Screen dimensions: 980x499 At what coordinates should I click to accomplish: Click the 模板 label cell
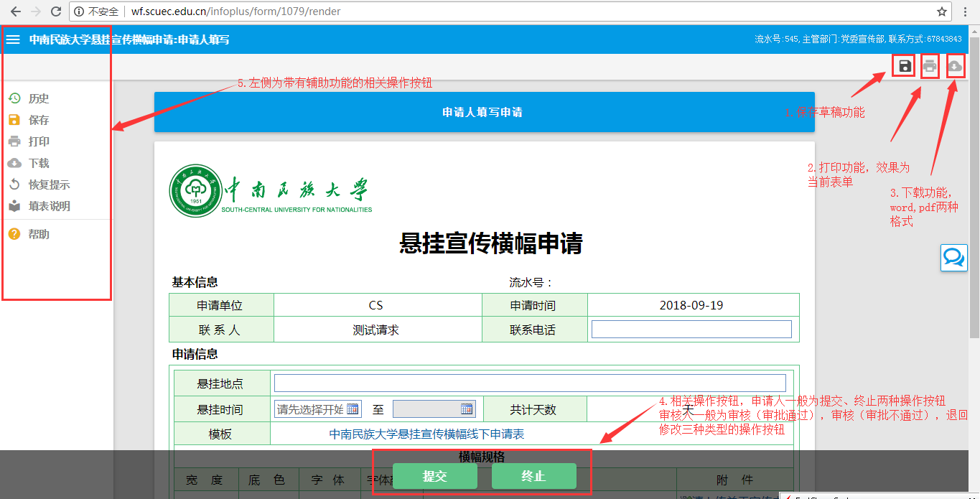tap(222, 434)
